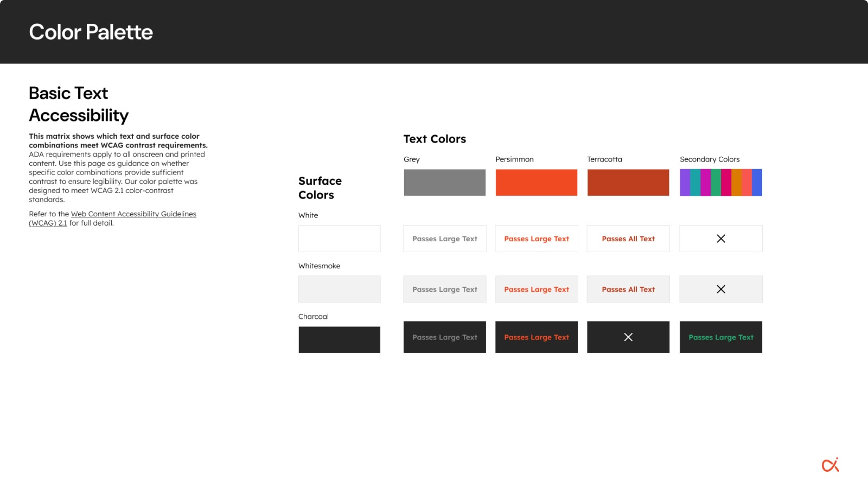Pick the Terracotta color swatch
Screen dimensions: 868x488
click(628, 182)
